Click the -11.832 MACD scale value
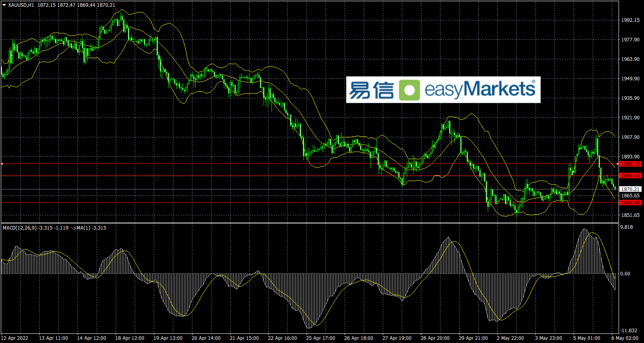Screen dimensions: 644x343 tap(629, 330)
